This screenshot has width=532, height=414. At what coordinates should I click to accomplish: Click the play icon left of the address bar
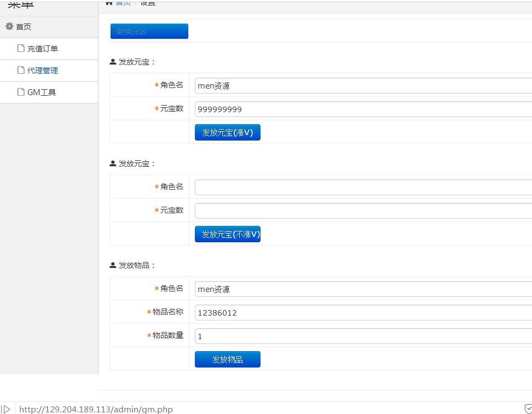(6, 409)
